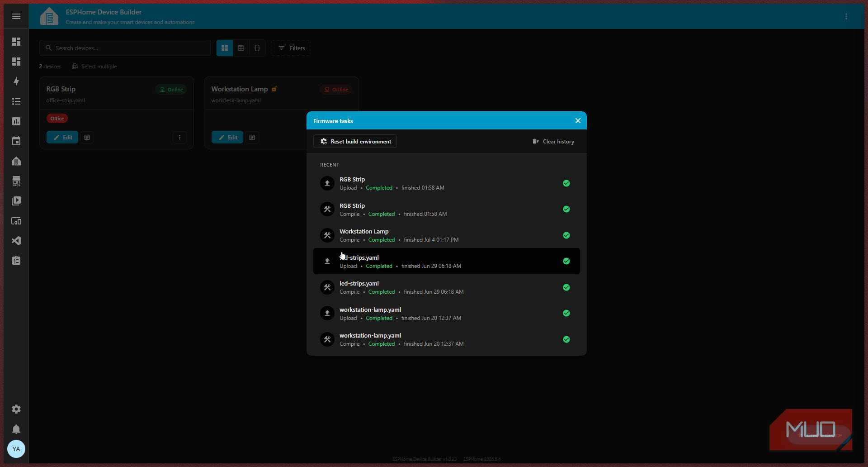Click the lock icon next to Workstation Lamp
Screen dimensions: 868x467
point(274,89)
